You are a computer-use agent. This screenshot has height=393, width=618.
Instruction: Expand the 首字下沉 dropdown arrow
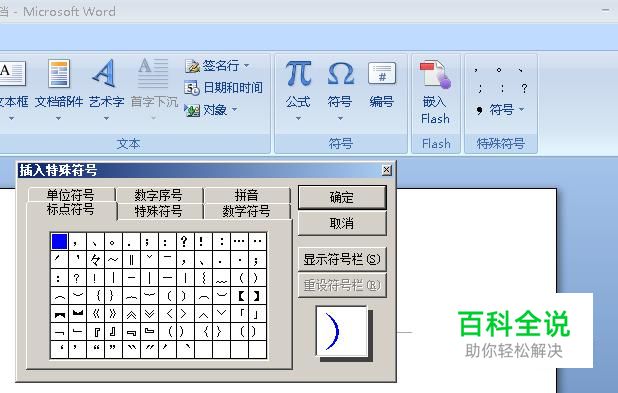pos(154,118)
